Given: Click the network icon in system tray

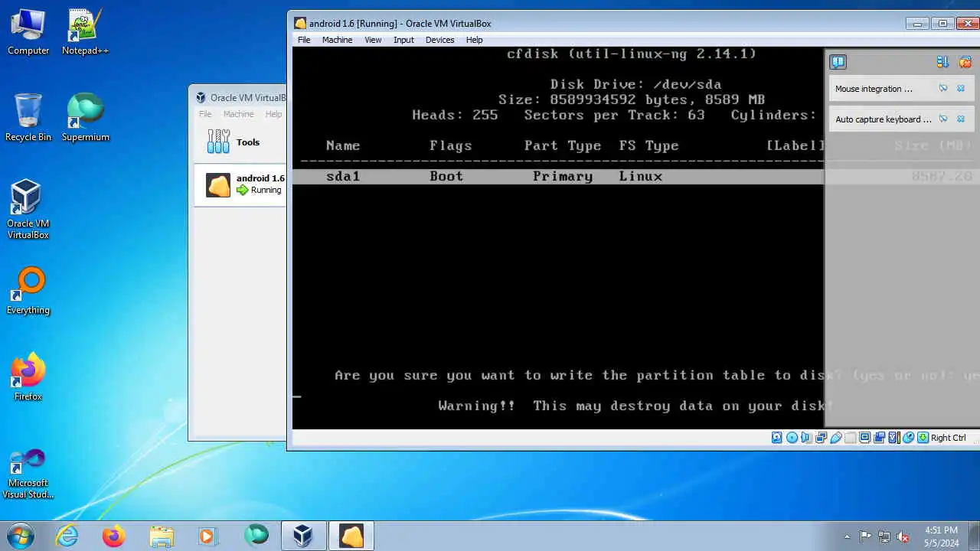Looking at the screenshot, I should (x=884, y=536).
